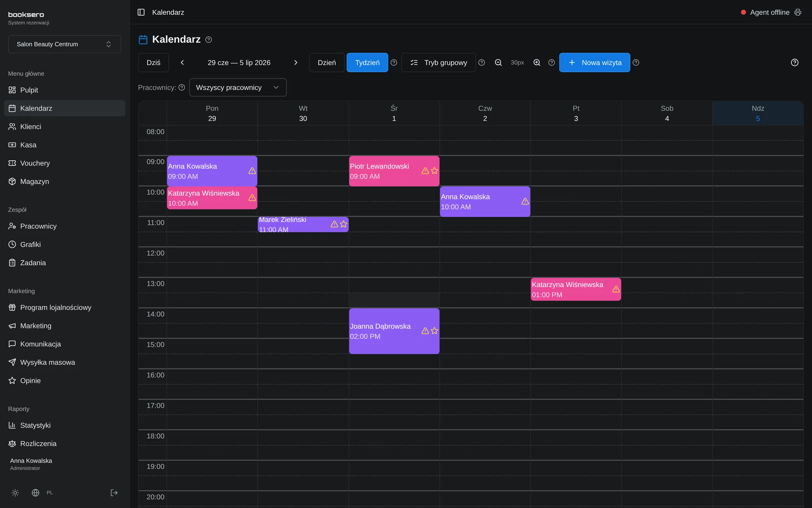Open language selector globe icon

pyautogui.click(x=35, y=493)
